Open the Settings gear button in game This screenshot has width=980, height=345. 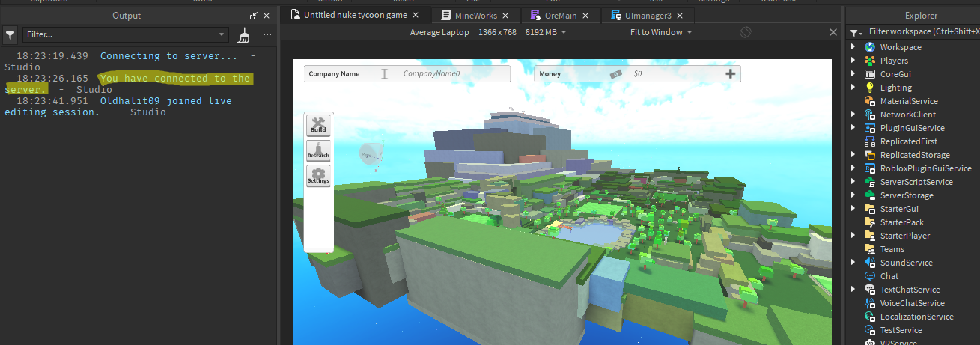click(x=318, y=176)
